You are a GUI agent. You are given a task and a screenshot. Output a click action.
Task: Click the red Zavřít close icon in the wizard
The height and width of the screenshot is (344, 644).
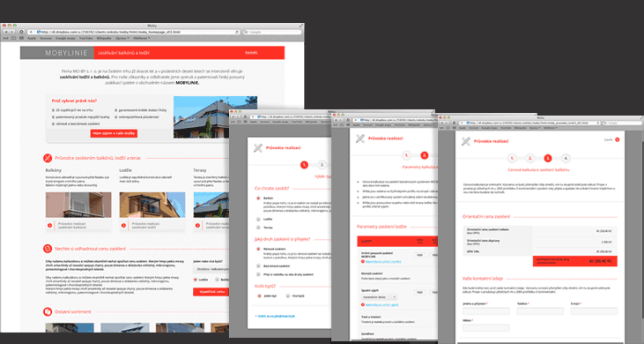(x=617, y=139)
